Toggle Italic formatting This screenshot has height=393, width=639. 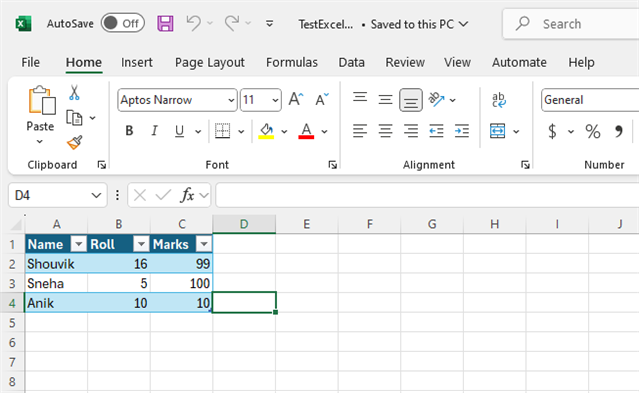[154, 131]
